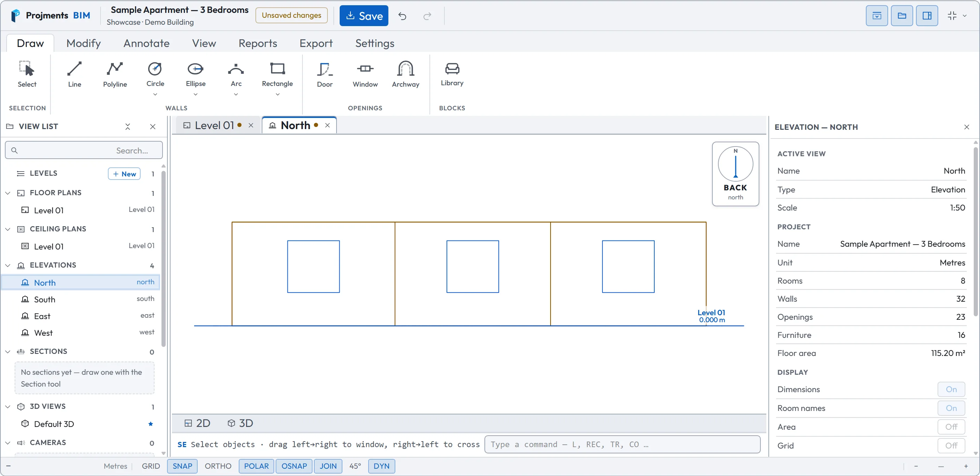Collapse the ELEVATIONS group
980x476 pixels.
click(x=8, y=265)
